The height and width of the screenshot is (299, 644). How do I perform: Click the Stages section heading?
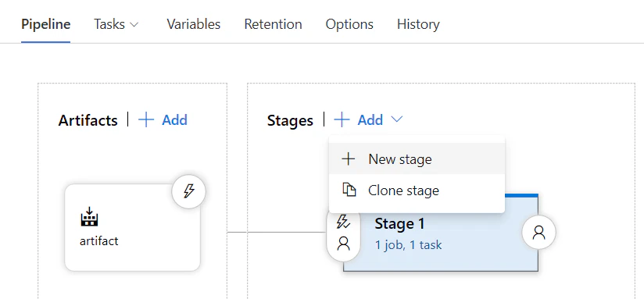pos(290,120)
